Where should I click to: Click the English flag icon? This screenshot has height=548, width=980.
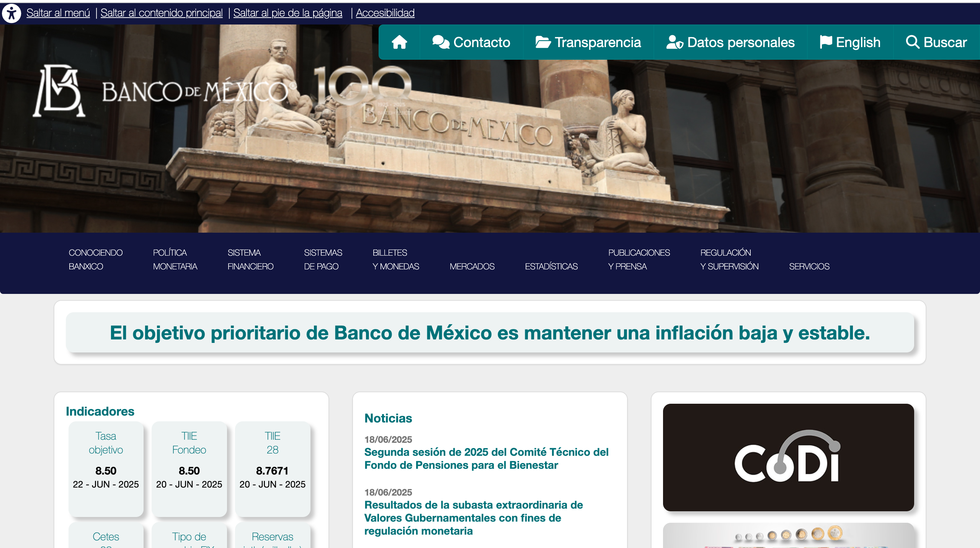tap(826, 42)
